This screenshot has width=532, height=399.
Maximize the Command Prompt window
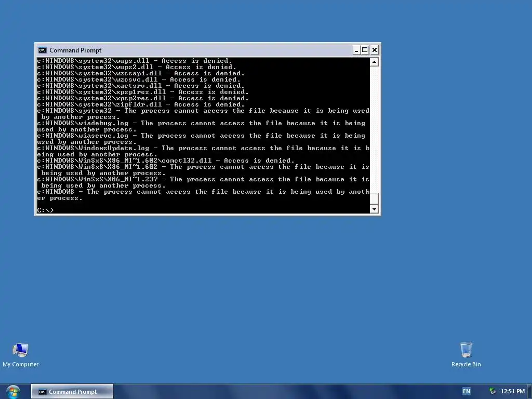click(x=365, y=50)
